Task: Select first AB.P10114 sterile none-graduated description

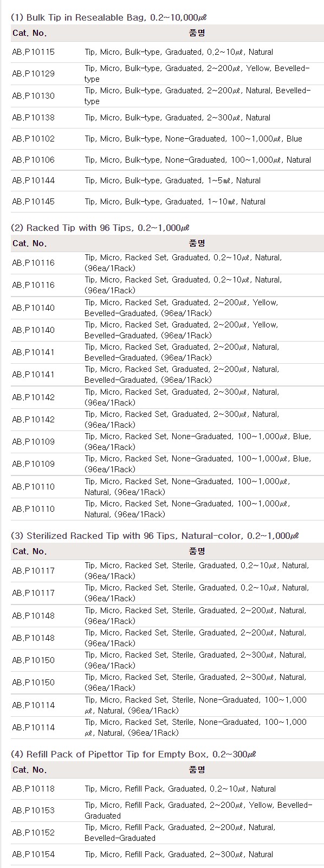Action: pyautogui.click(x=196, y=705)
